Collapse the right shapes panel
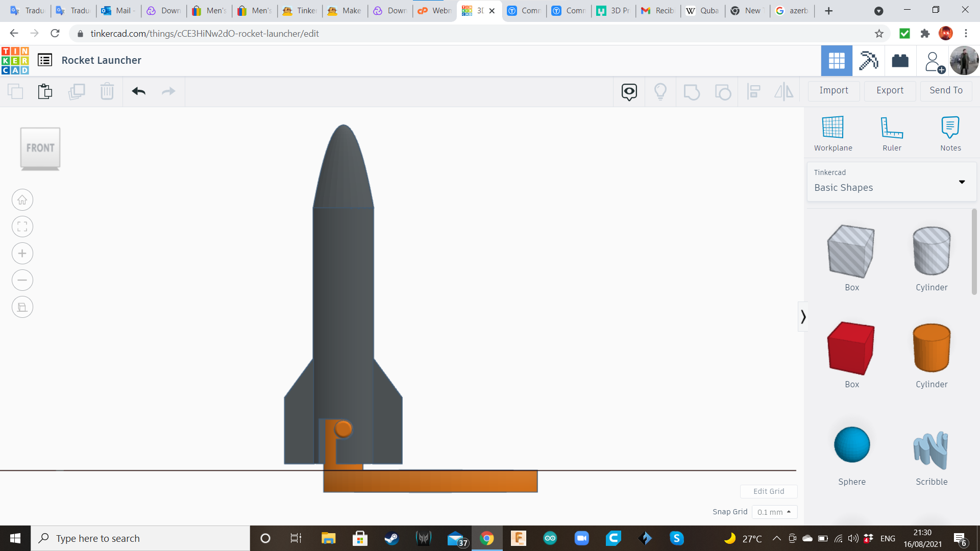This screenshot has width=980, height=551. pos(803,316)
